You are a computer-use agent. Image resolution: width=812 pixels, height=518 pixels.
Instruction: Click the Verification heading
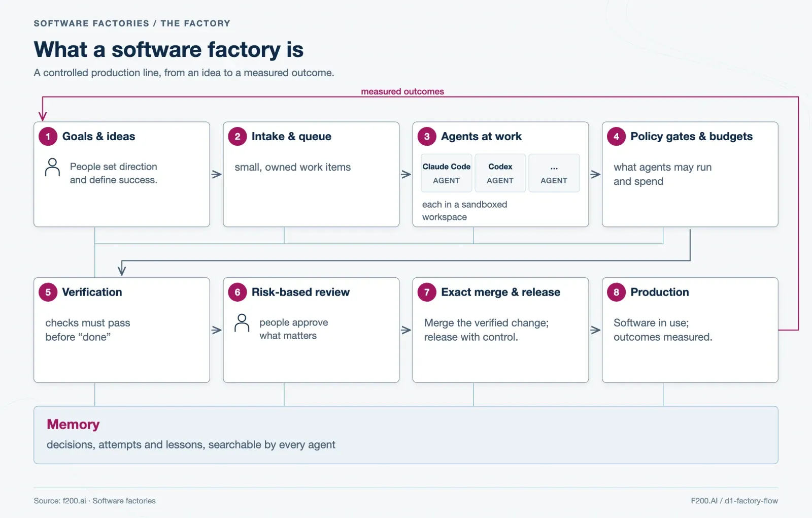(92, 292)
